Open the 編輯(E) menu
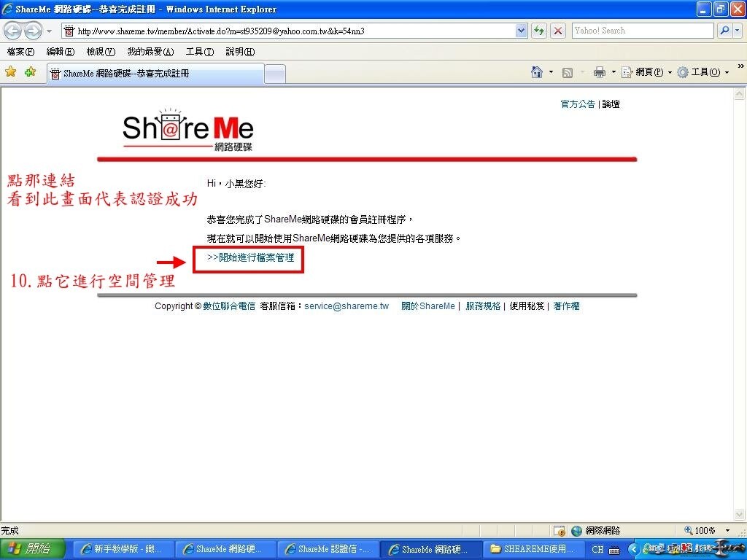This screenshot has height=560, width=747. [x=60, y=52]
